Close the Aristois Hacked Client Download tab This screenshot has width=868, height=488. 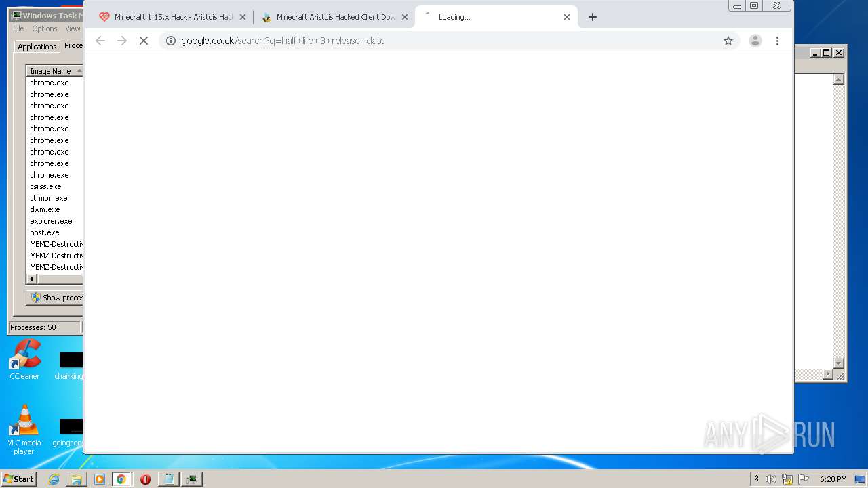pyautogui.click(x=405, y=17)
